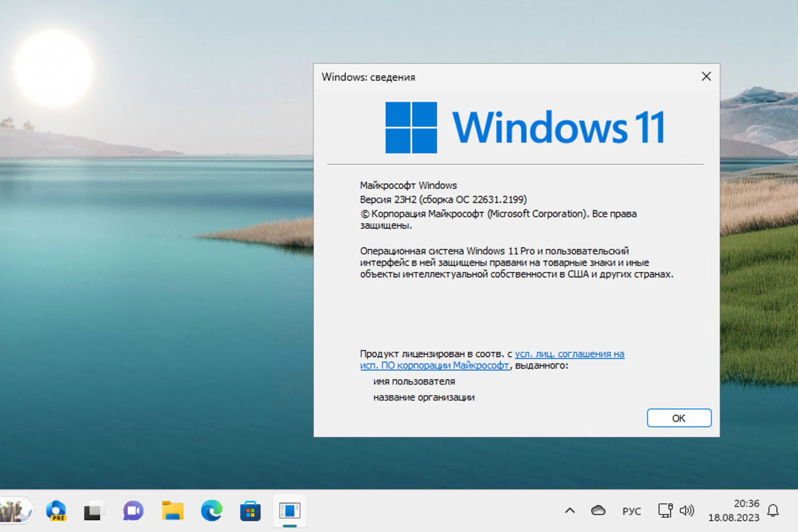
Task: Open the Microsoft license agreement link
Action: tap(568, 354)
